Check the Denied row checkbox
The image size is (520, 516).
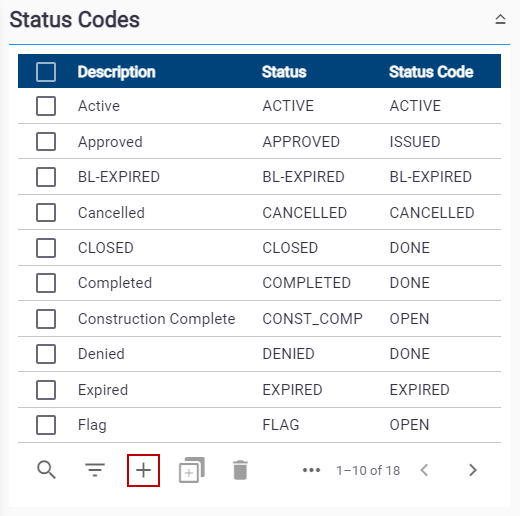tap(46, 354)
